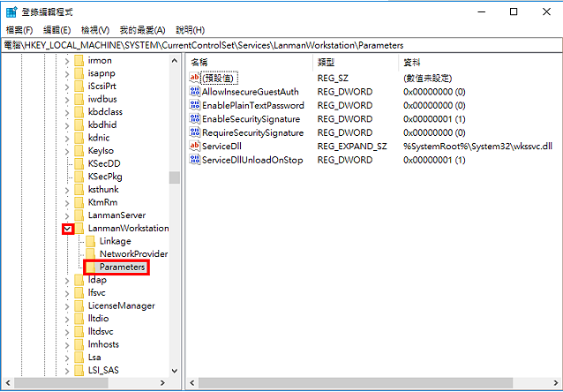Click the KtmRm folder icon

[79, 202]
